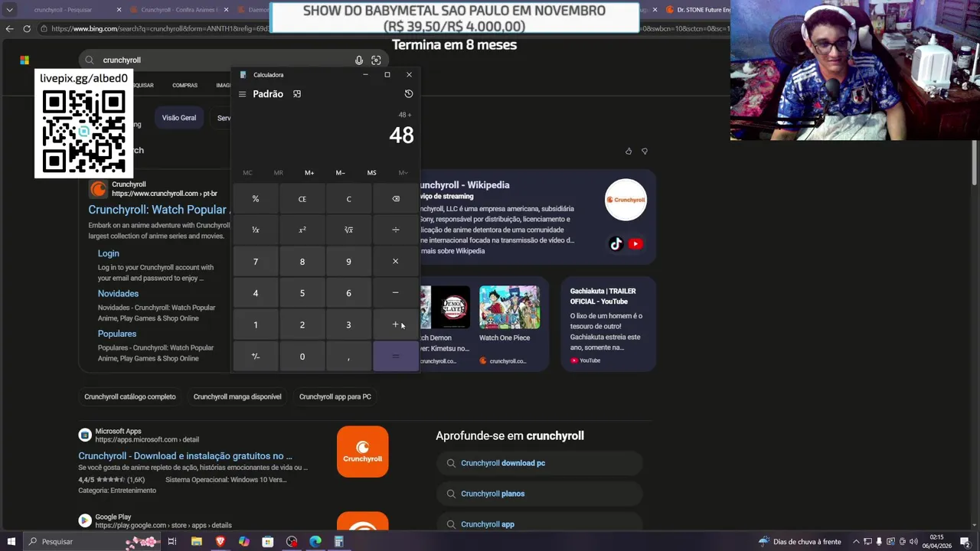980x551 pixels.
Task: Open the Novidades sublink
Action: tap(118, 293)
